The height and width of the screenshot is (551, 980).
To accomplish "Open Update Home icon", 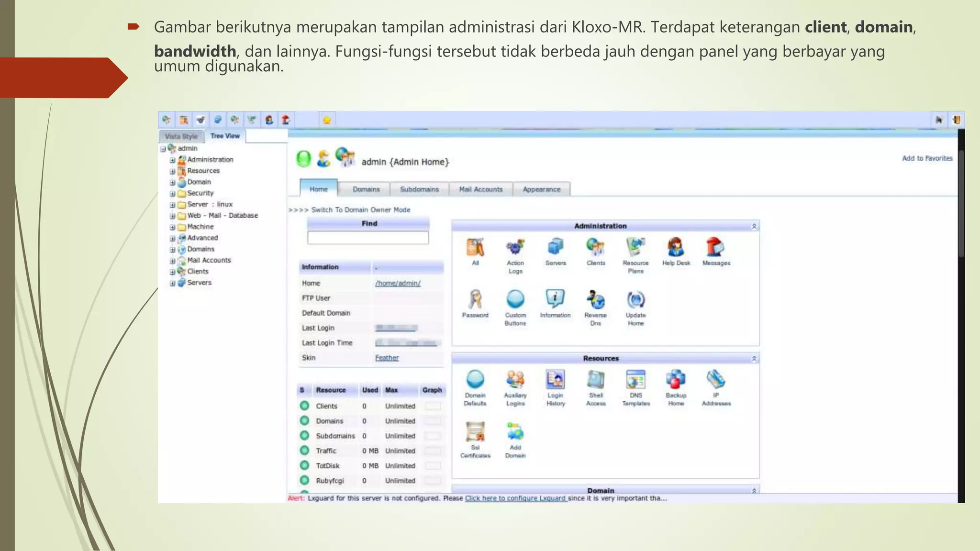I will (x=635, y=299).
